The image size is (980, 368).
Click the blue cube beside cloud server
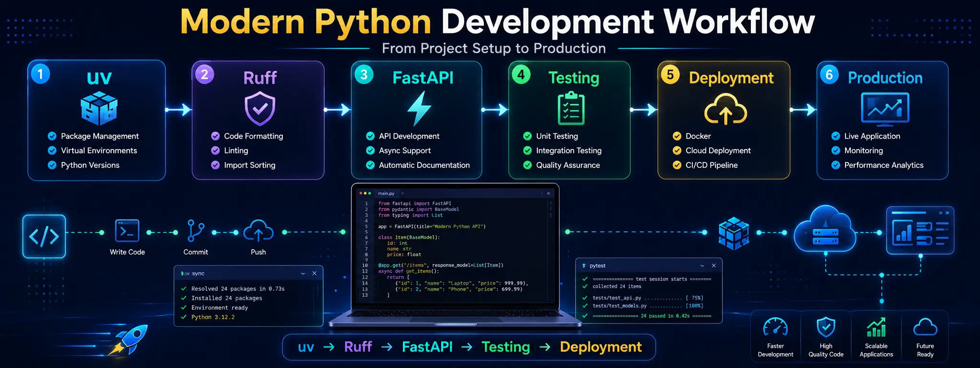734,233
